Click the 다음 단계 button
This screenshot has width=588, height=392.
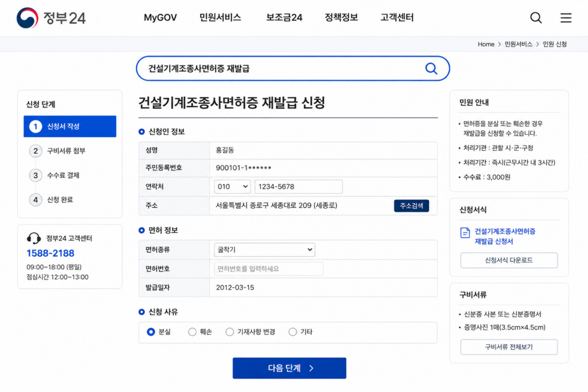click(x=289, y=368)
